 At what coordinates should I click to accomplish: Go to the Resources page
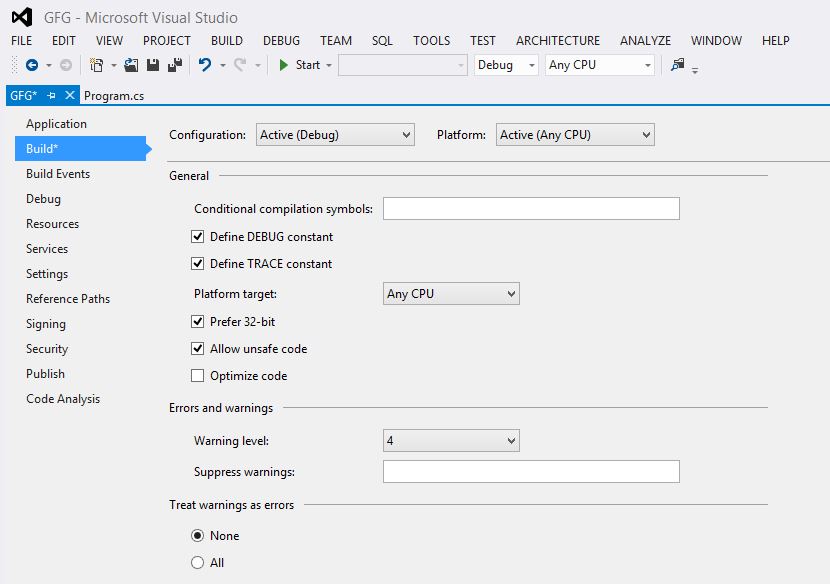[52, 224]
